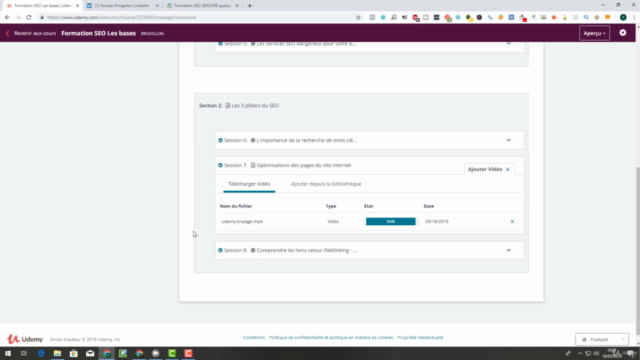Screen dimensions: 640x360
Task: Click the 94% upload progress bar
Action: [391, 221]
